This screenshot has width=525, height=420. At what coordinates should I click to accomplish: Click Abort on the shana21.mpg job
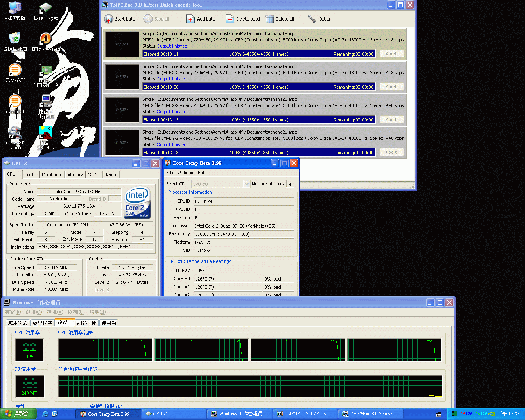tap(391, 152)
